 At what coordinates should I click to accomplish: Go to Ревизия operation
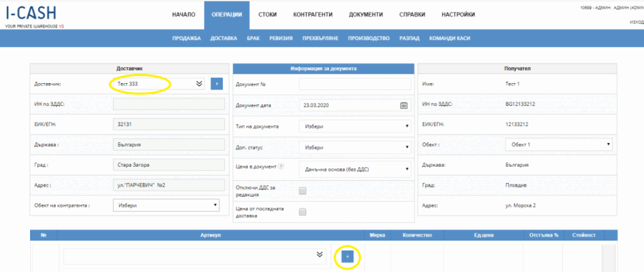(281, 38)
